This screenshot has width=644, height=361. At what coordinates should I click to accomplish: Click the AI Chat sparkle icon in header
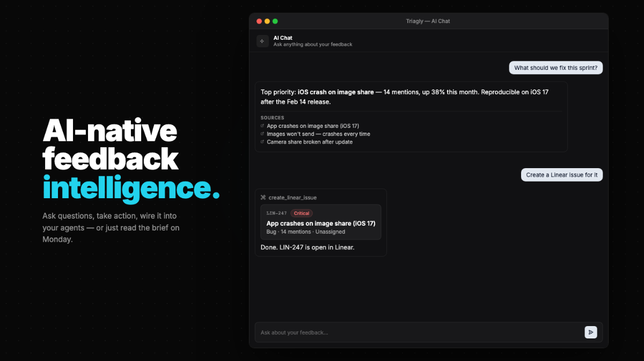pos(262,41)
